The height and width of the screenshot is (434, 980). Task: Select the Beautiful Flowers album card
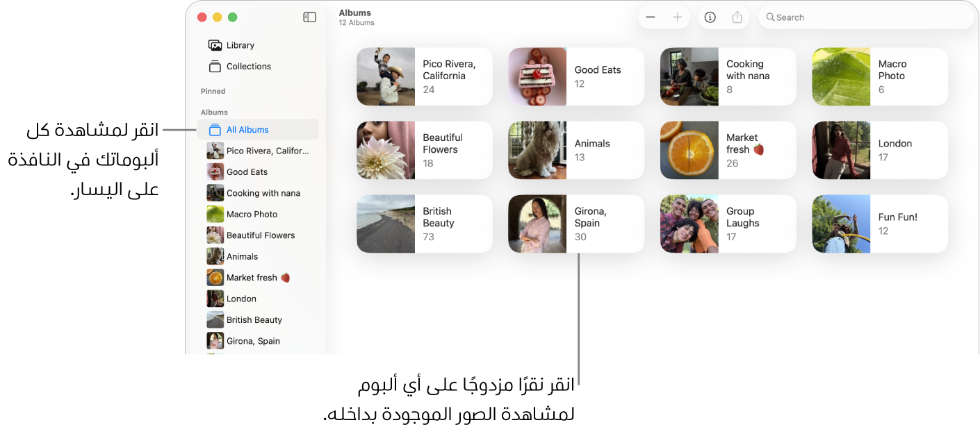click(425, 150)
